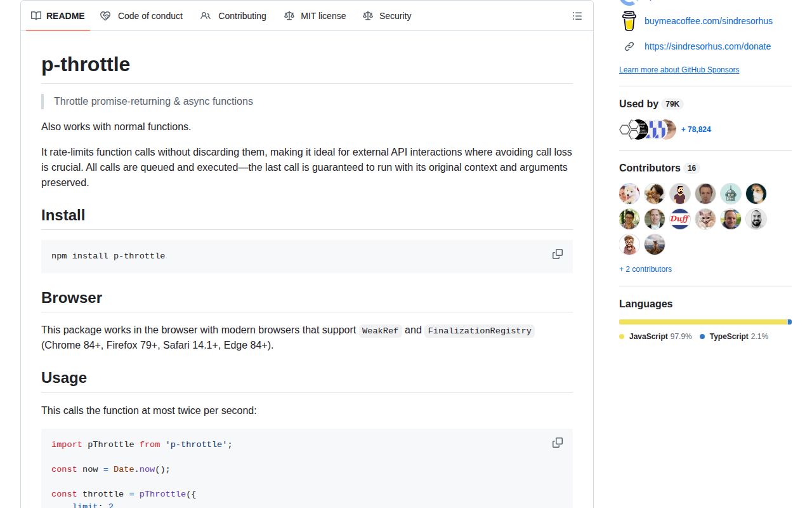Screen dimensions: 812x508
Task: Open the white dog contributor avatar
Action: (x=629, y=194)
